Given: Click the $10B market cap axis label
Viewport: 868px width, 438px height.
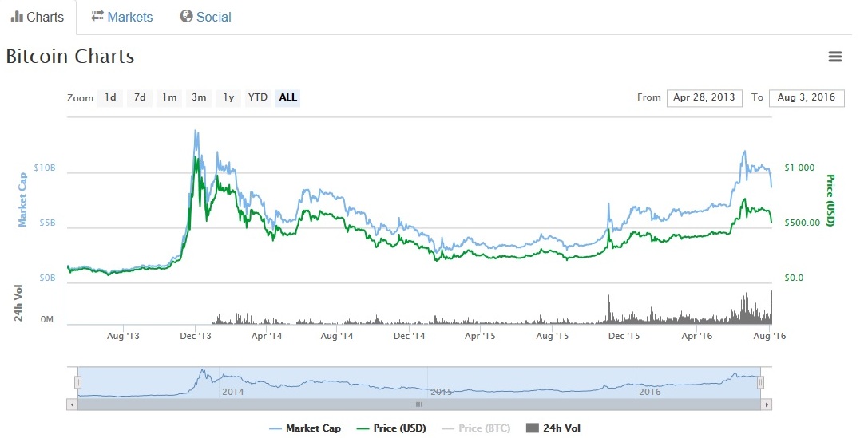Looking at the screenshot, I should 44,168.
